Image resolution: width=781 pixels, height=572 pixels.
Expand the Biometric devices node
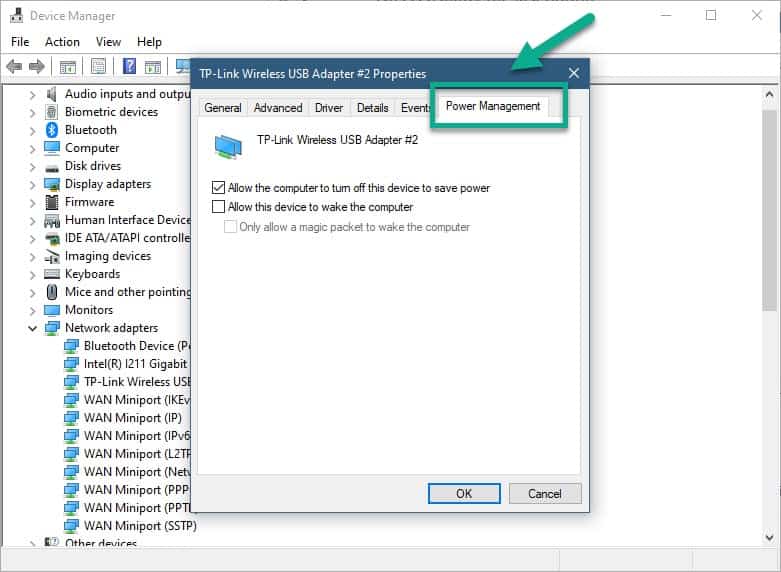tap(32, 113)
